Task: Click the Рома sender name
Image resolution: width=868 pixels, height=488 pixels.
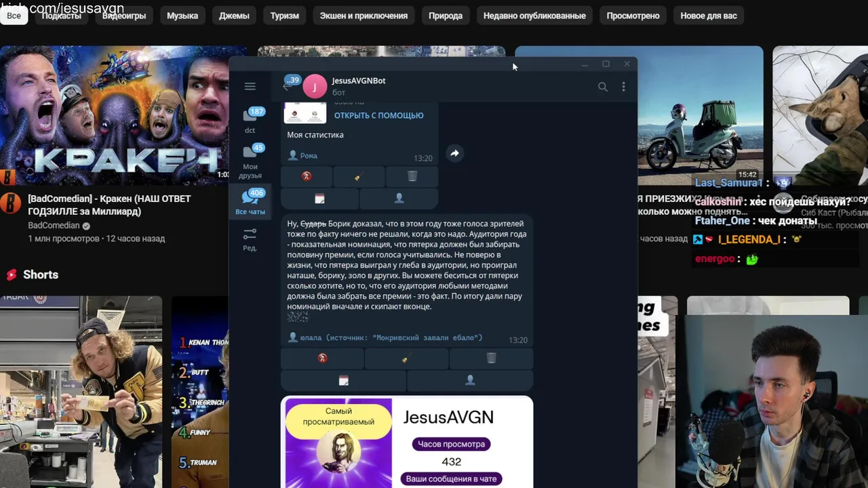Action: point(309,156)
